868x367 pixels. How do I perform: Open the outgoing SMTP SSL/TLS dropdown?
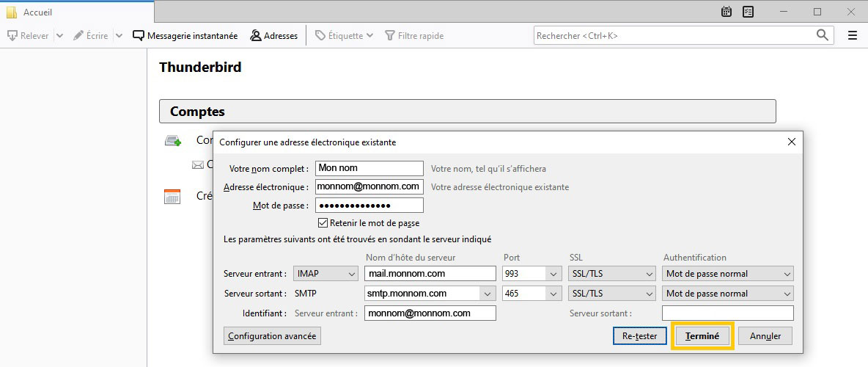tap(612, 294)
